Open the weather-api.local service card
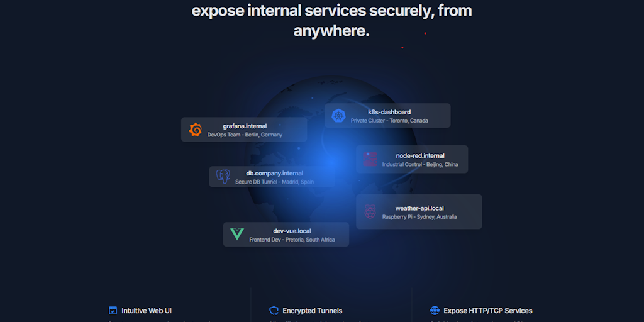The image size is (644, 322). 419,211
